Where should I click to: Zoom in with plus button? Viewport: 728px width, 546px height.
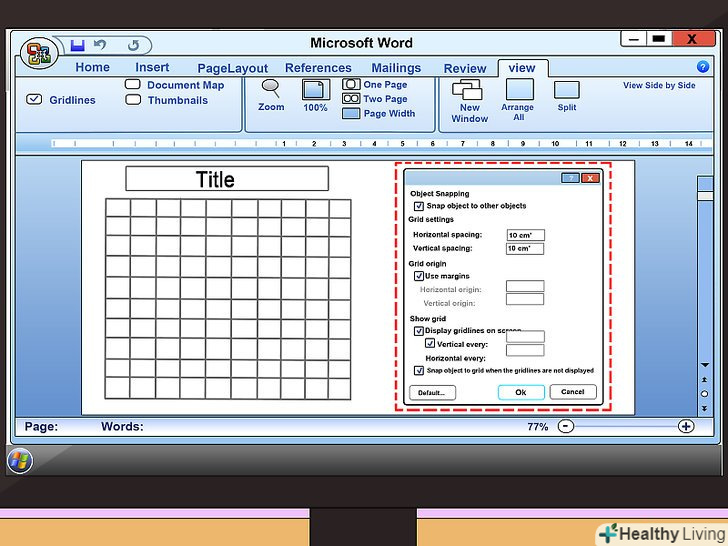[686, 426]
